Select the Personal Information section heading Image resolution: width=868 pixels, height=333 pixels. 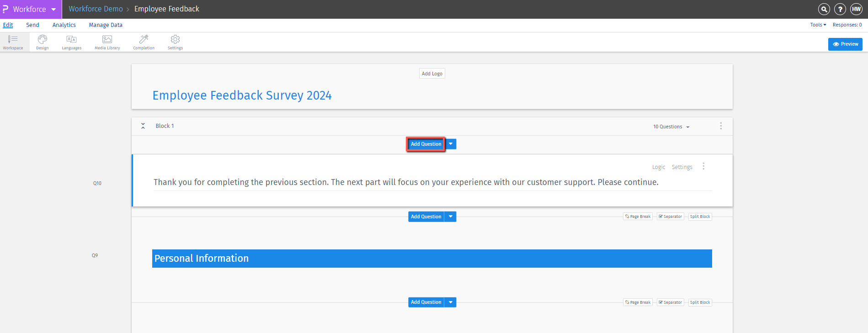tap(432, 259)
